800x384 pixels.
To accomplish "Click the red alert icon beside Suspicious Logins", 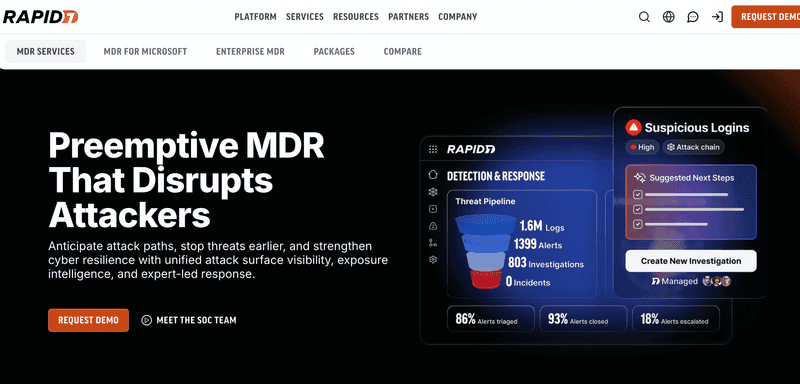I will tap(633, 127).
